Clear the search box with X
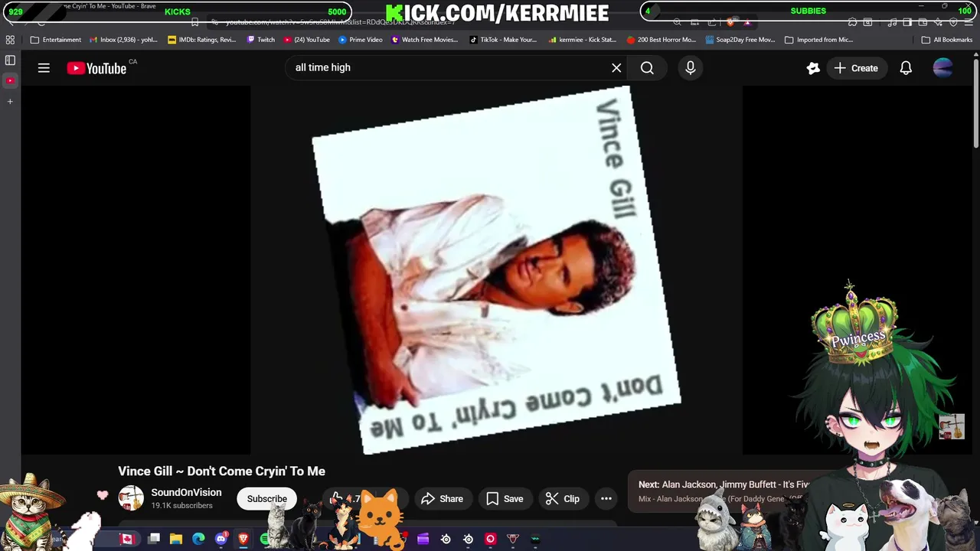 click(x=616, y=68)
